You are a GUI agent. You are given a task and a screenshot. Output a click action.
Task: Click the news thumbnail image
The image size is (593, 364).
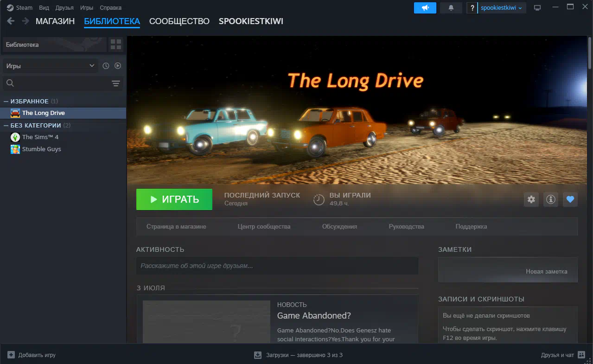tap(206, 322)
